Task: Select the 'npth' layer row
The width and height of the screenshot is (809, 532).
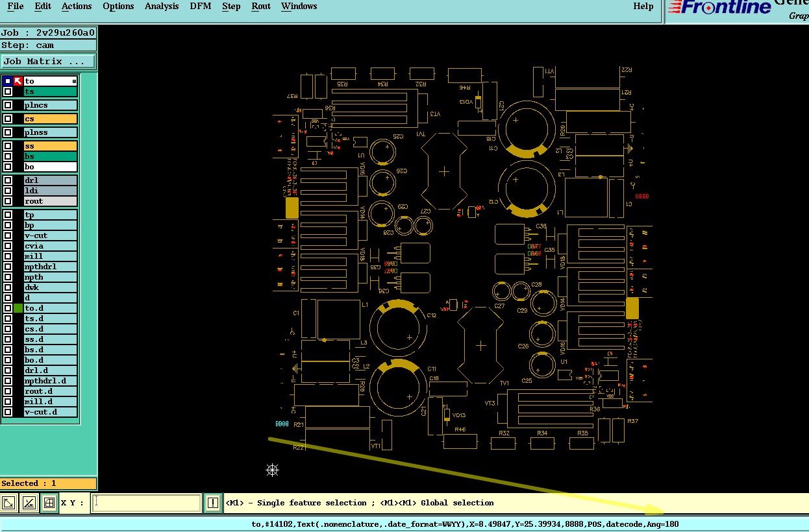Action: coord(51,277)
